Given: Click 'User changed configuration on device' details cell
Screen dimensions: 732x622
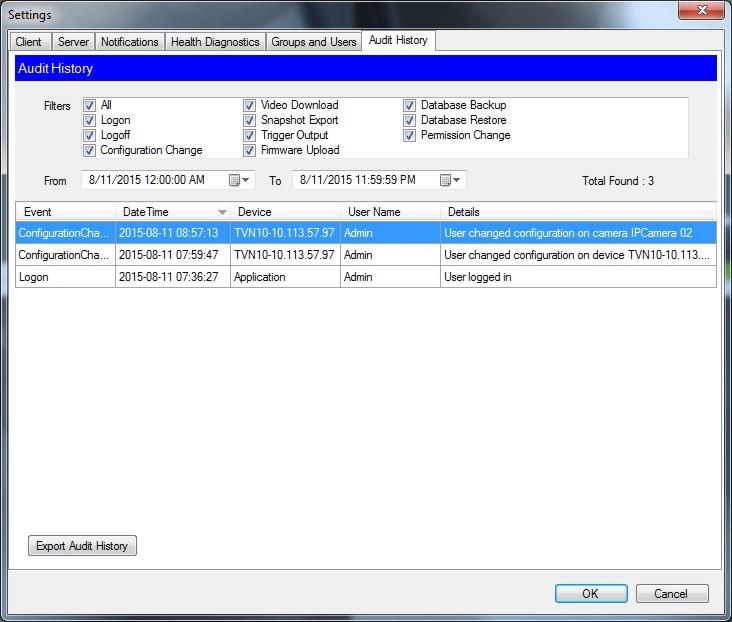Looking at the screenshot, I should 577,255.
